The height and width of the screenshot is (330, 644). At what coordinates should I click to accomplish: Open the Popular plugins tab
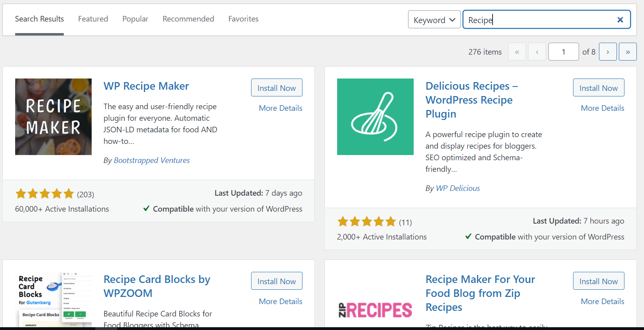click(135, 19)
